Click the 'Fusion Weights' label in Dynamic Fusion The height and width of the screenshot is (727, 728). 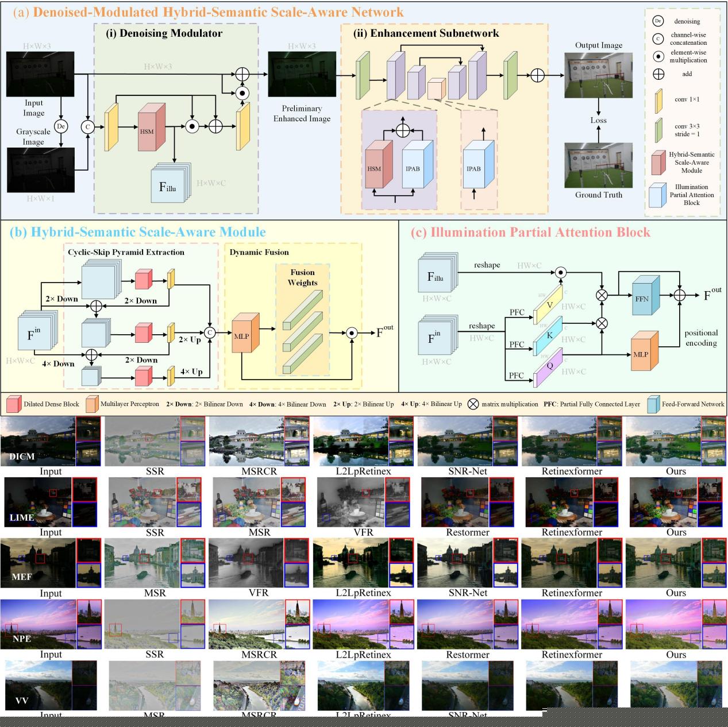click(x=302, y=277)
